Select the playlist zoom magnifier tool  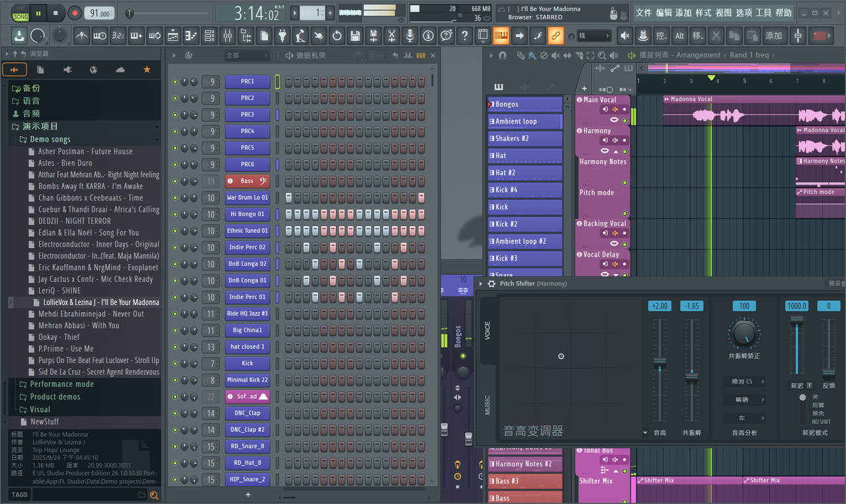601,56
